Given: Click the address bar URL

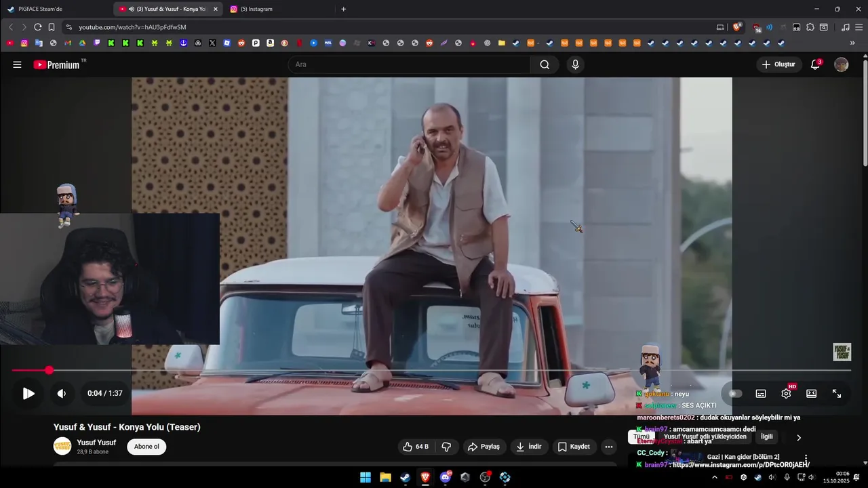Looking at the screenshot, I should [132, 27].
